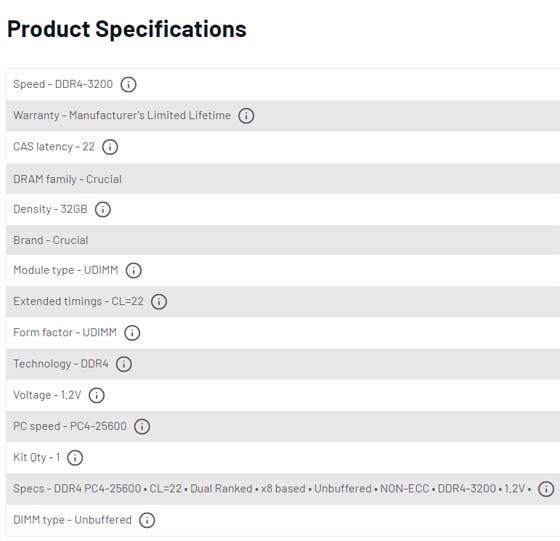The height and width of the screenshot is (541, 560).
Task: Select the Specs DDR4 PC4-25600 description text
Action: [272, 489]
